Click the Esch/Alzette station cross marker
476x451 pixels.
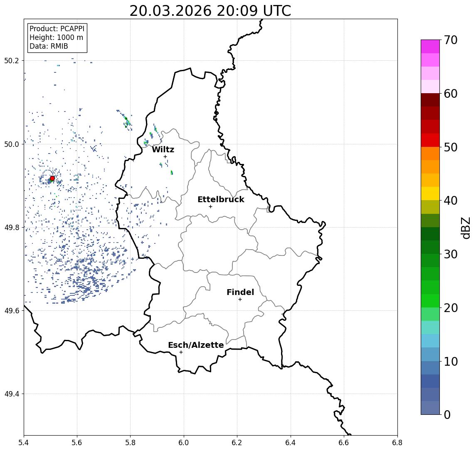[181, 352]
